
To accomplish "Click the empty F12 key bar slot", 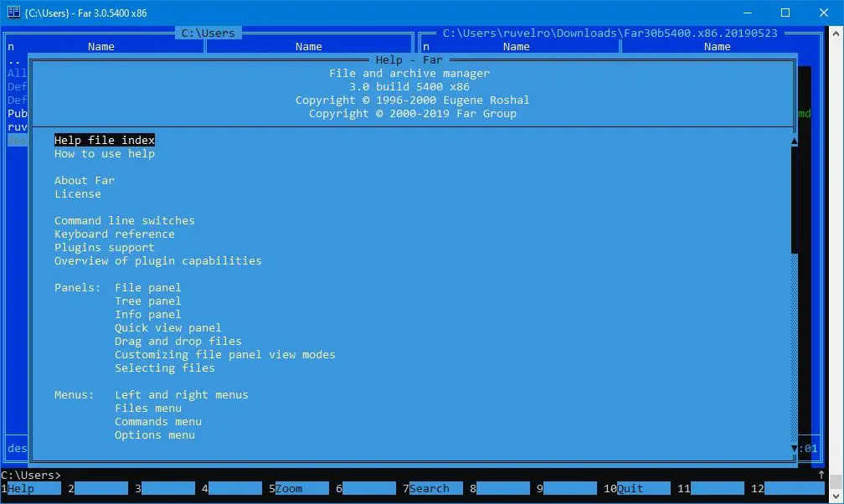I will [788, 488].
